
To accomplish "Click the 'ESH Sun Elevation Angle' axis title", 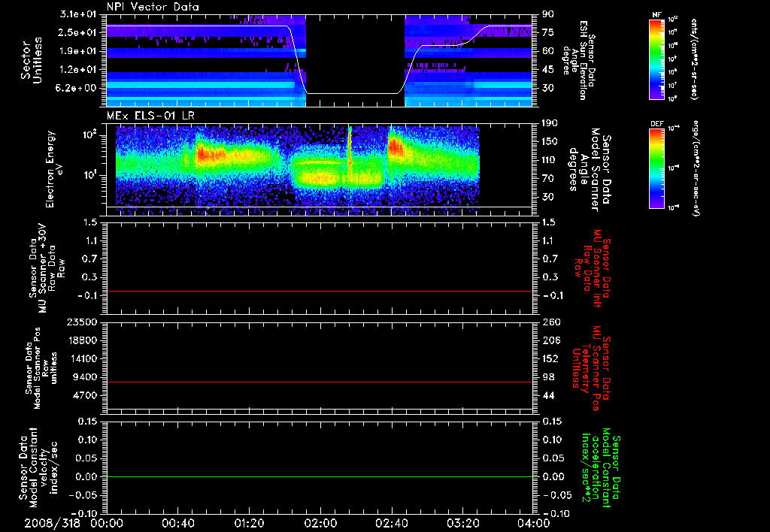I will pos(579,60).
